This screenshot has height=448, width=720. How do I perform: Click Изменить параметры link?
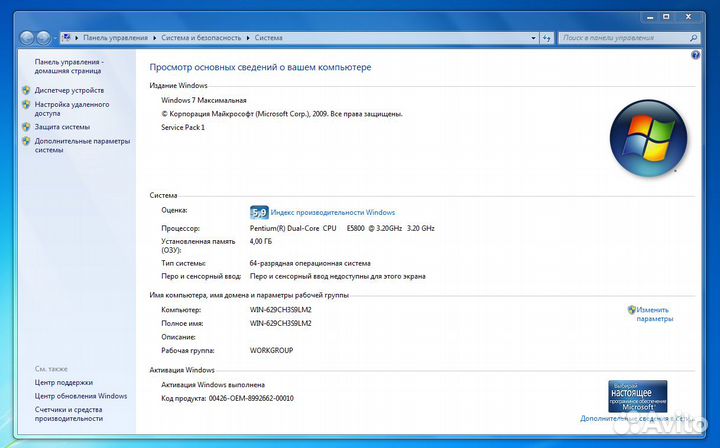[x=655, y=314]
